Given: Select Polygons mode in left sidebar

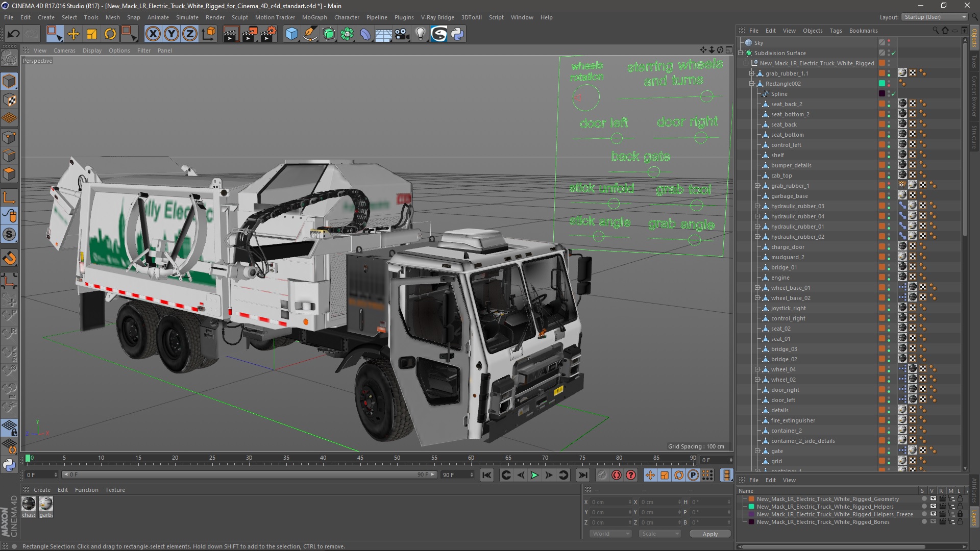Looking at the screenshot, I should click(x=9, y=174).
